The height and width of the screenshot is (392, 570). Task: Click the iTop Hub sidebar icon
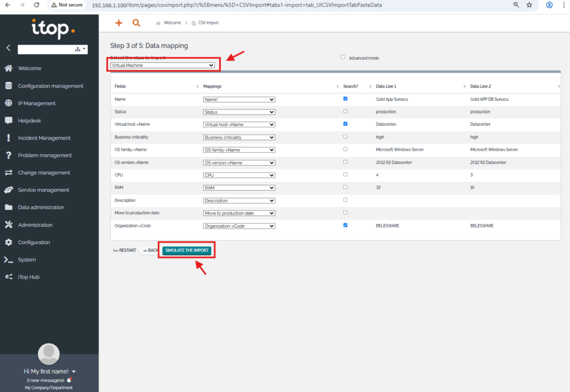[8, 277]
